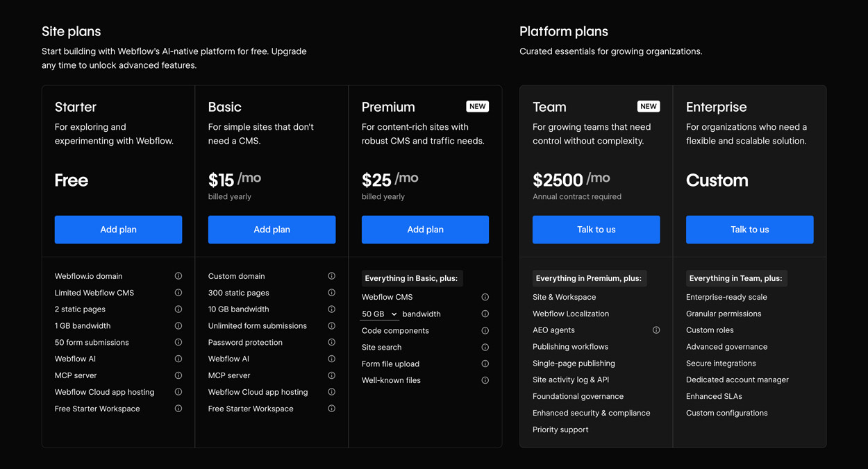Click 'Enterprise-ready scale' feature
Viewport: 868px width, 469px height.
point(726,297)
